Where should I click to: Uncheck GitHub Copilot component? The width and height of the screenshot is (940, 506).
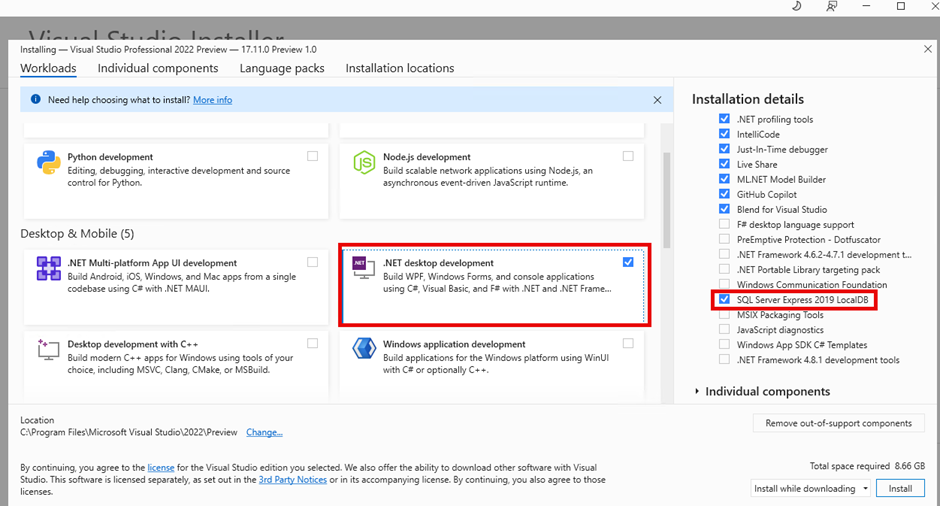(724, 194)
